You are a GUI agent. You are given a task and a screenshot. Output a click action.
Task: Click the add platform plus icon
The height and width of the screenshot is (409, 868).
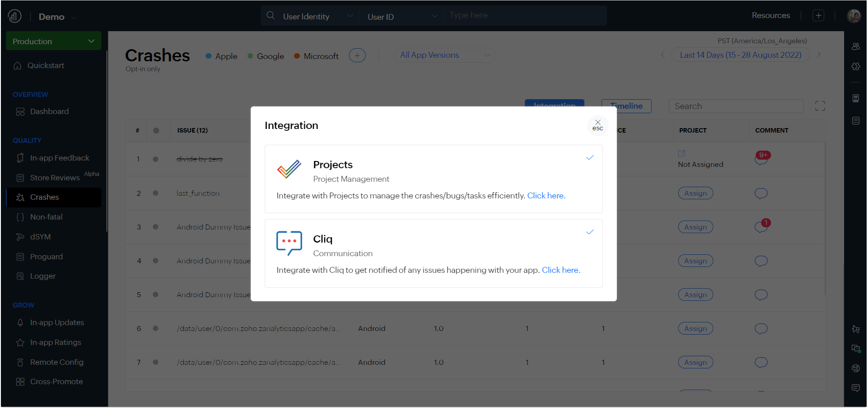[357, 55]
